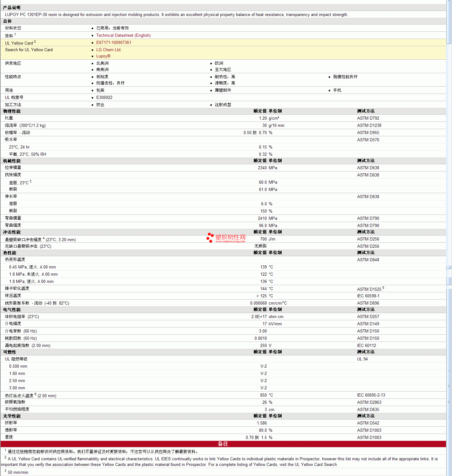Select the HDT value 136 °C
Viewport: 452px width, 476px height.
[x=266, y=282]
